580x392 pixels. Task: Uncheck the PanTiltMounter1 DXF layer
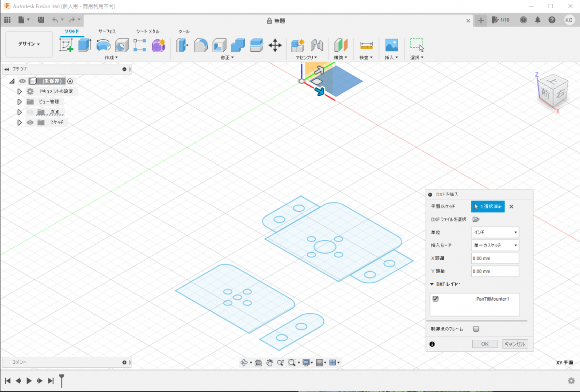click(436, 298)
